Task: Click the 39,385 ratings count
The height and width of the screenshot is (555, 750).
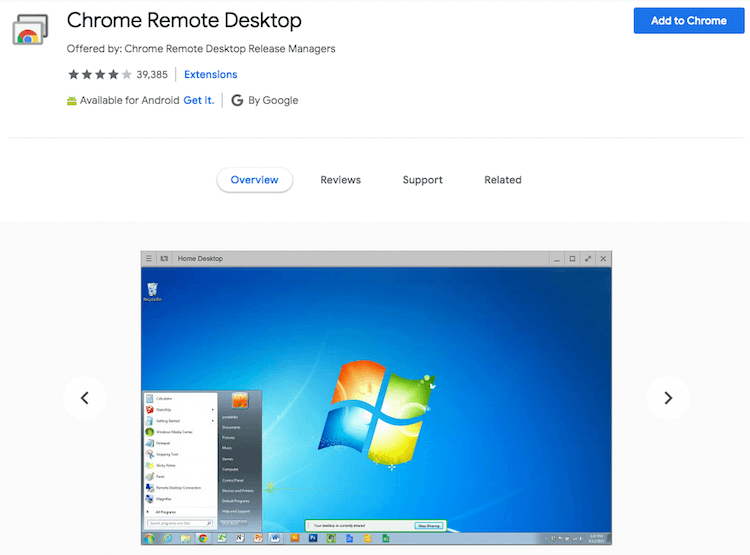Action: (152, 75)
